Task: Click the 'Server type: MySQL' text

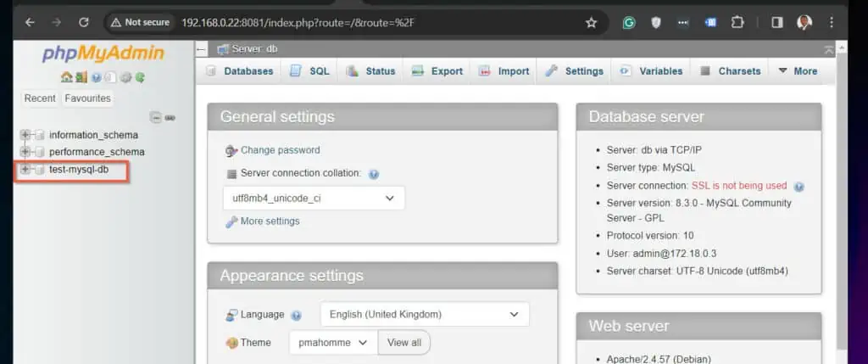Action: coord(651,168)
